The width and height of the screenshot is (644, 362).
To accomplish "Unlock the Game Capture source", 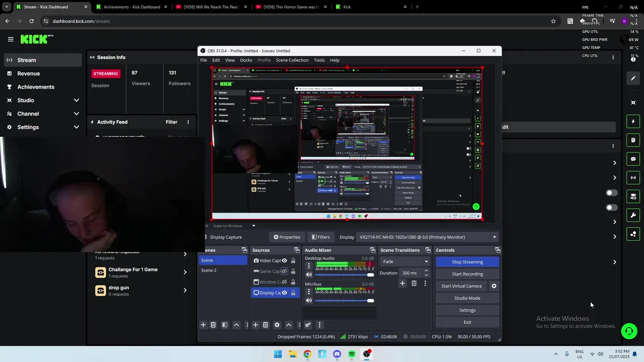I will (x=293, y=271).
